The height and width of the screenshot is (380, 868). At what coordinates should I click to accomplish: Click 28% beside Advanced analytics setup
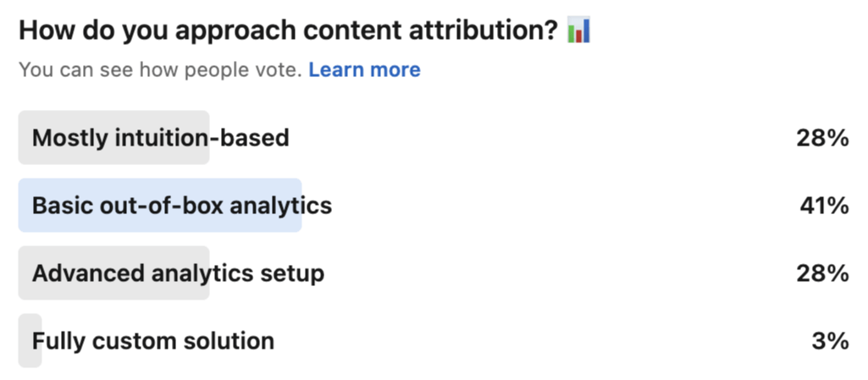pyautogui.click(x=822, y=274)
